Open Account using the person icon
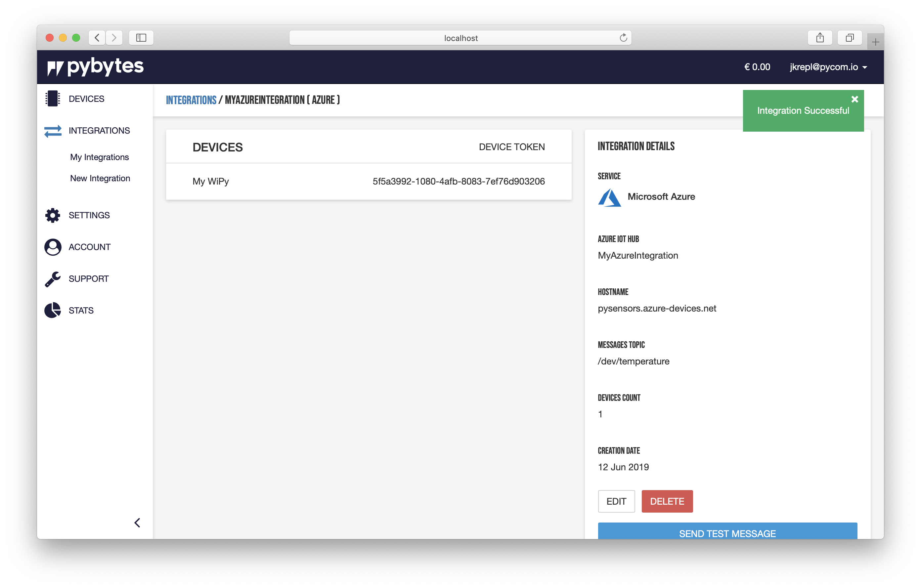This screenshot has width=921, height=588. (52, 247)
